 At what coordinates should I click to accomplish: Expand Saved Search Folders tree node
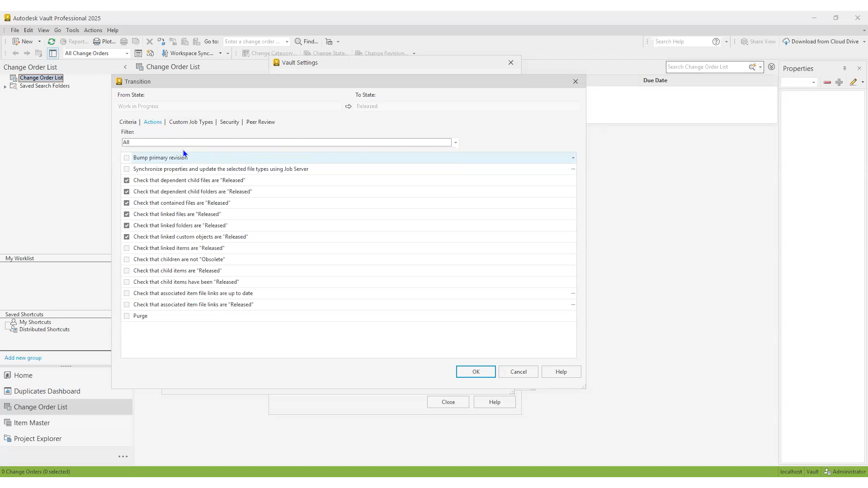point(5,86)
